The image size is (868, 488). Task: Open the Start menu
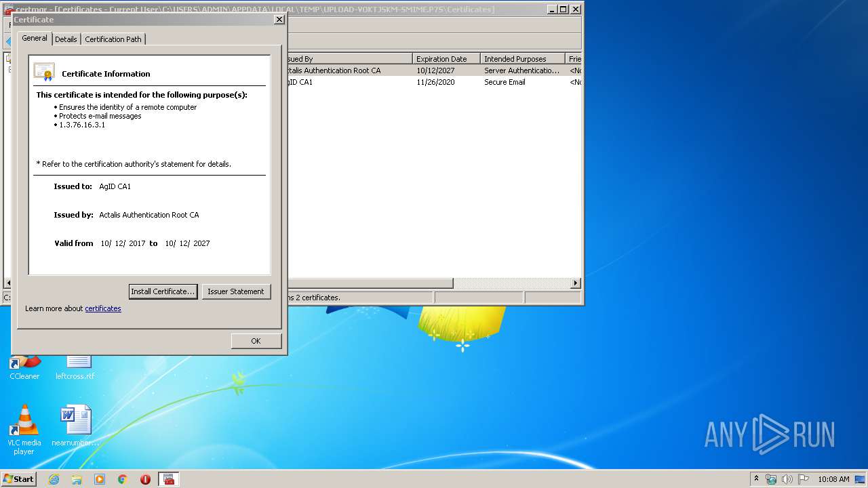(x=18, y=479)
